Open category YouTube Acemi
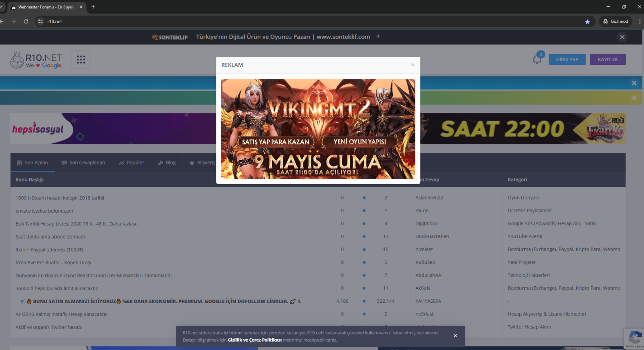Viewport: 644px width, 350px height. [x=525, y=236]
